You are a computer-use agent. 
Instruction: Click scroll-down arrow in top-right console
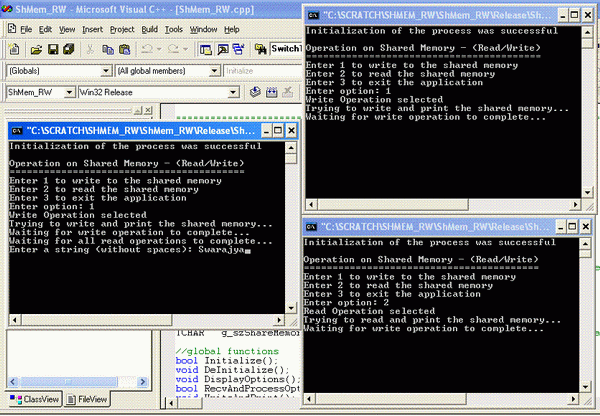(x=587, y=192)
